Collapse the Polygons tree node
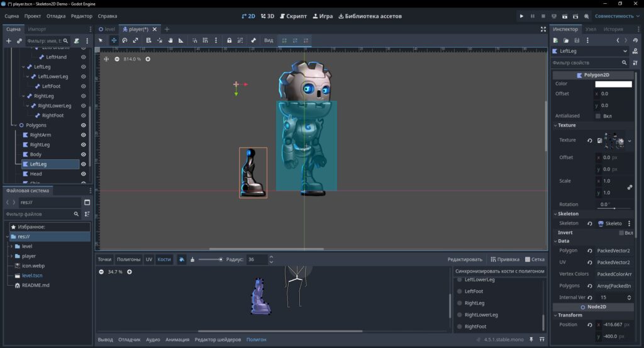Viewport: 644px width, 348px height. (15, 125)
